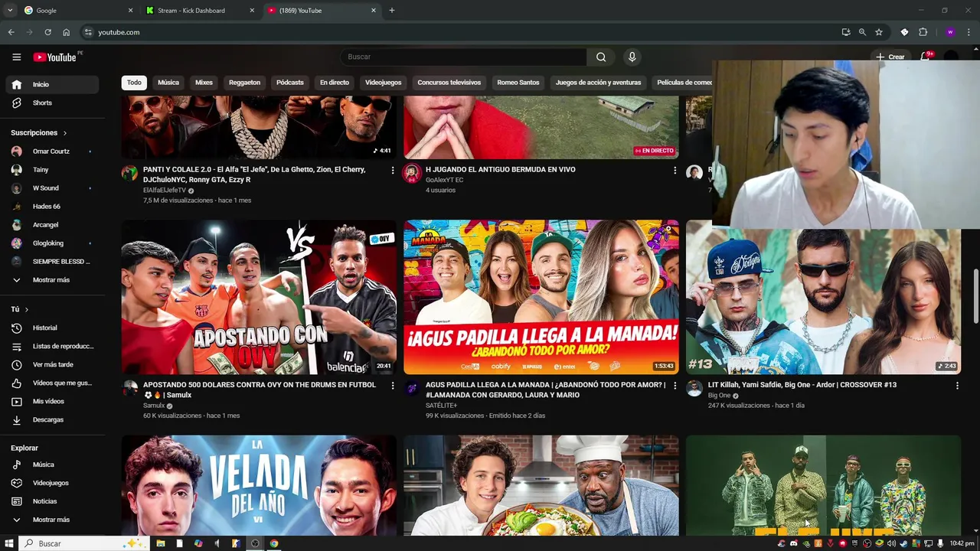Click the Windows taskbar Buscar search box
Image resolution: width=980 pixels, height=551 pixels.
tap(82, 543)
